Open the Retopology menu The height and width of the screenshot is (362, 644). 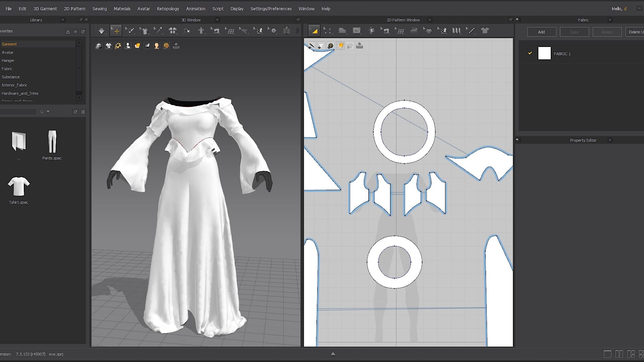[x=168, y=9]
